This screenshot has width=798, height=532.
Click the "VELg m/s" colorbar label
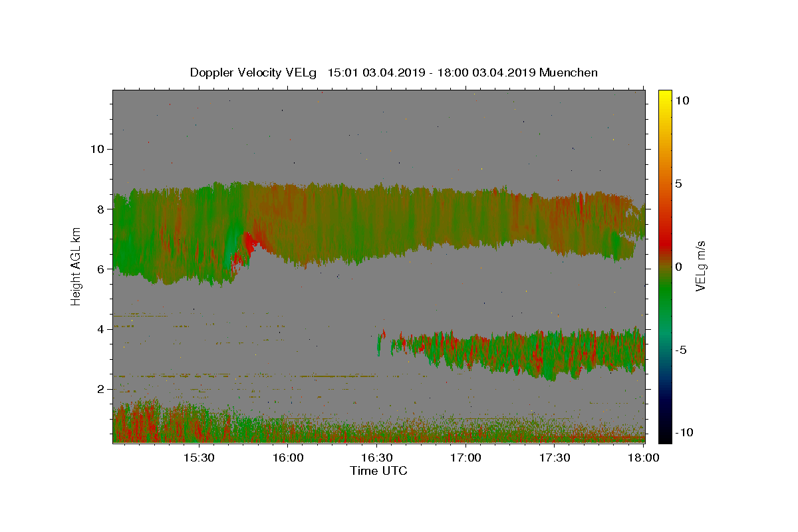[x=700, y=266]
